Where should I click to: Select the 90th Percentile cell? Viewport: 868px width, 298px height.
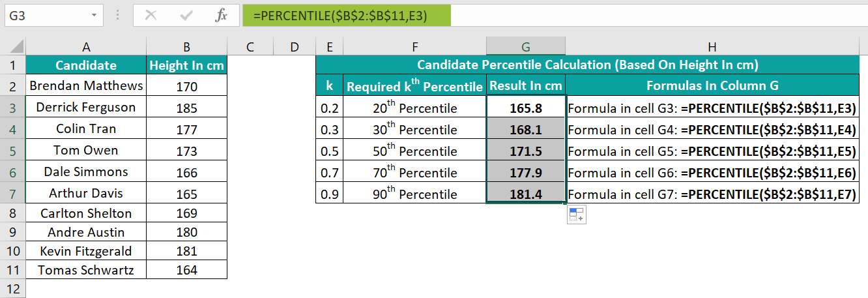pyautogui.click(x=415, y=194)
